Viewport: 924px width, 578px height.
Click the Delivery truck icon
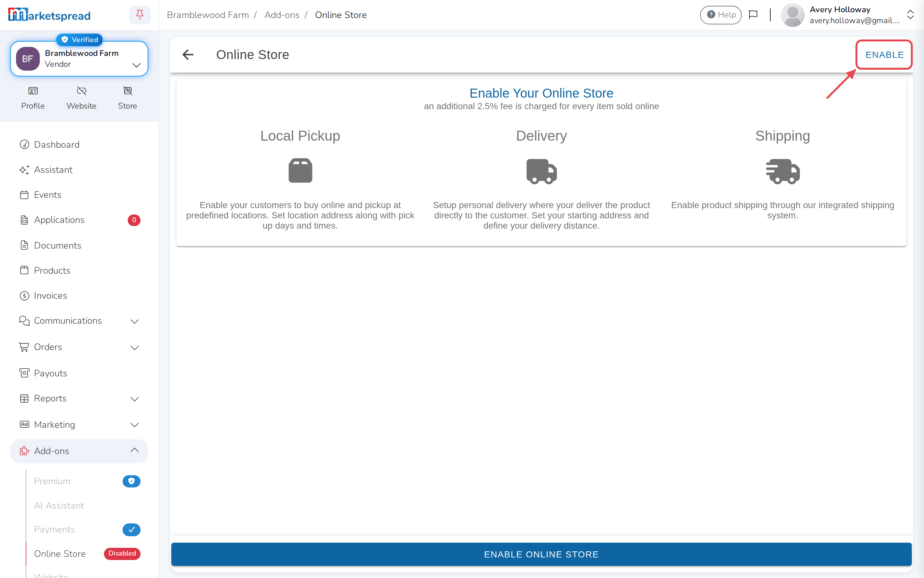[542, 172]
